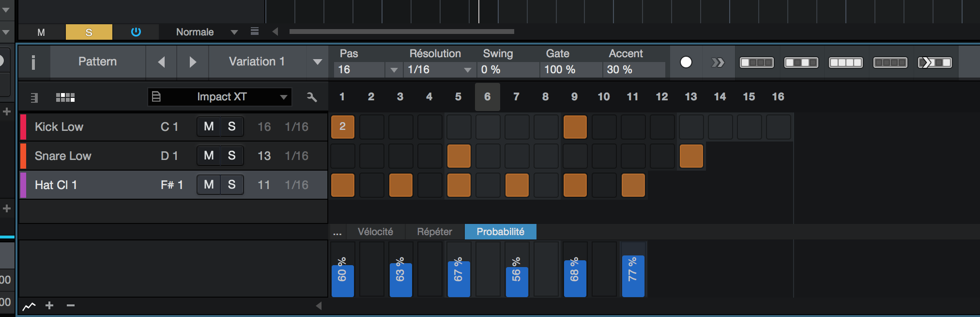Image resolution: width=980 pixels, height=317 pixels.
Task: Click the double-chevron auto-advance icon
Action: click(718, 63)
